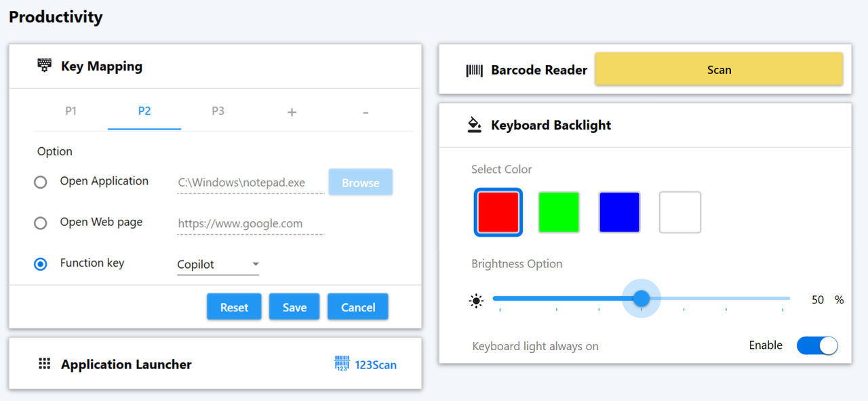Click the web page URL input field
The width and height of the screenshot is (868, 401).
pyautogui.click(x=251, y=223)
